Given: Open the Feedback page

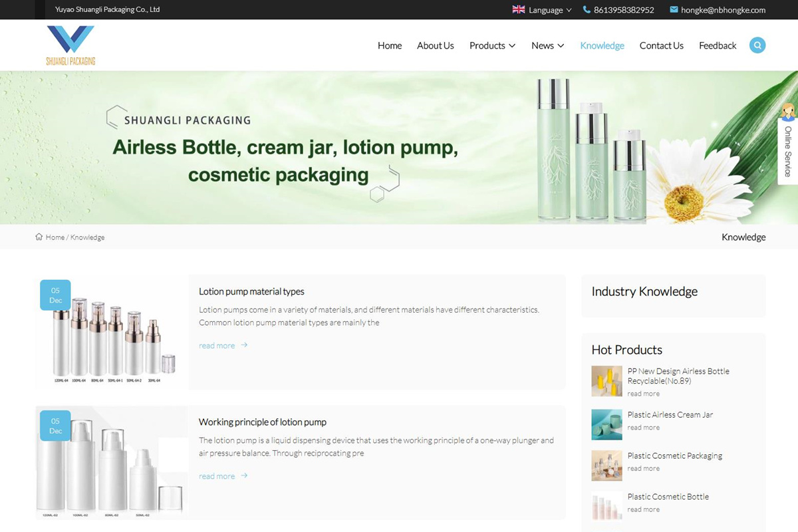Looking at the screenshot, I should [718, 45].
